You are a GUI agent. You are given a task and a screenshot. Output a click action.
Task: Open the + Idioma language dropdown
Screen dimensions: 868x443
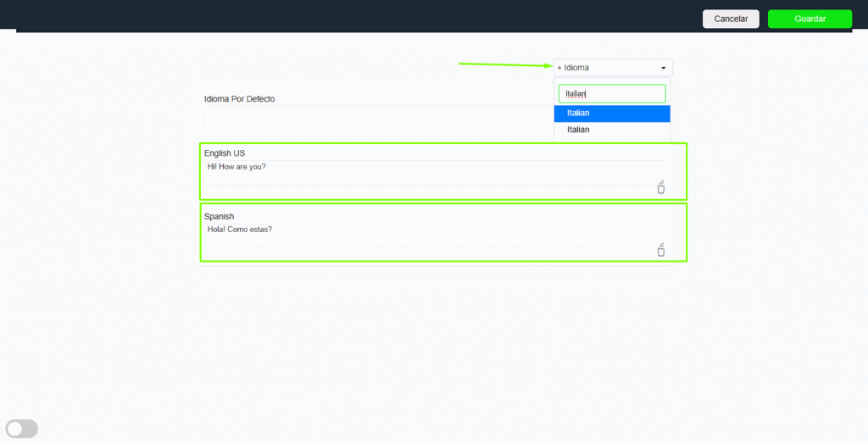tap(612, 68)
